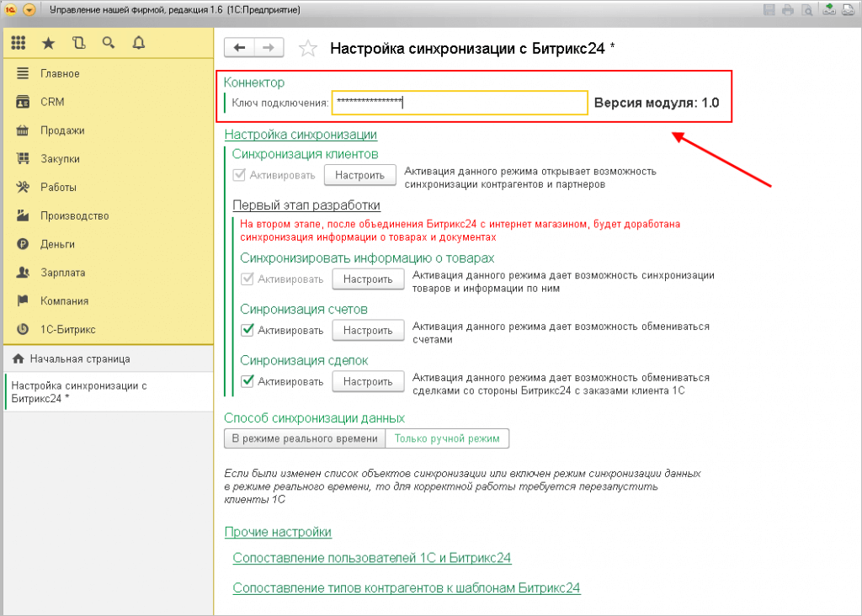Image resolution: width=862 pixels, height=616 pixels.
Task: Go to Начальная страница
Action: (x=109, y=358)
